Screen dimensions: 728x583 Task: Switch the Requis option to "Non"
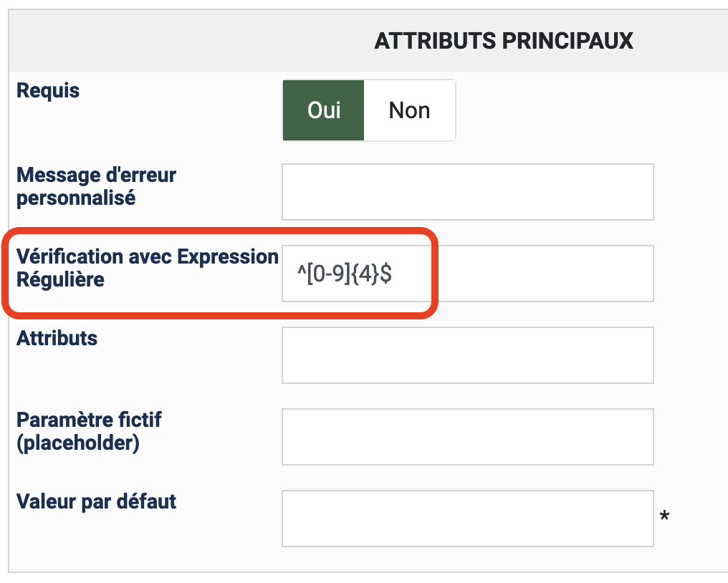(409, 110)
